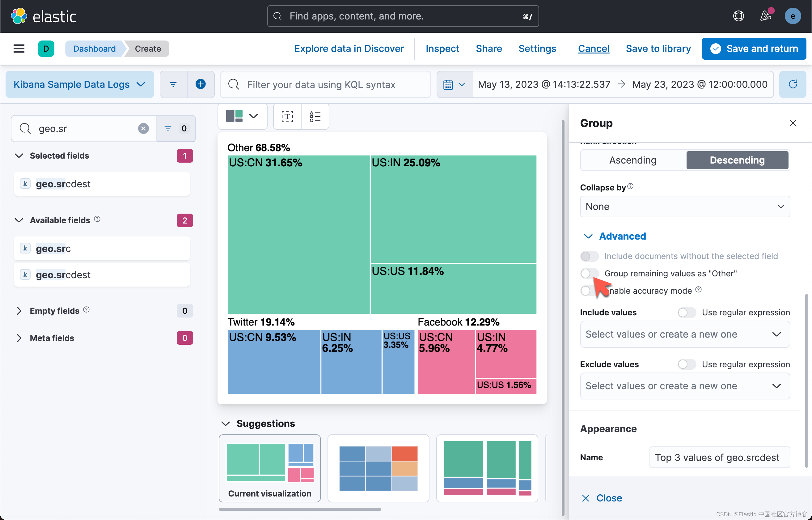Clear the geo.sr field search

point(143,129)
